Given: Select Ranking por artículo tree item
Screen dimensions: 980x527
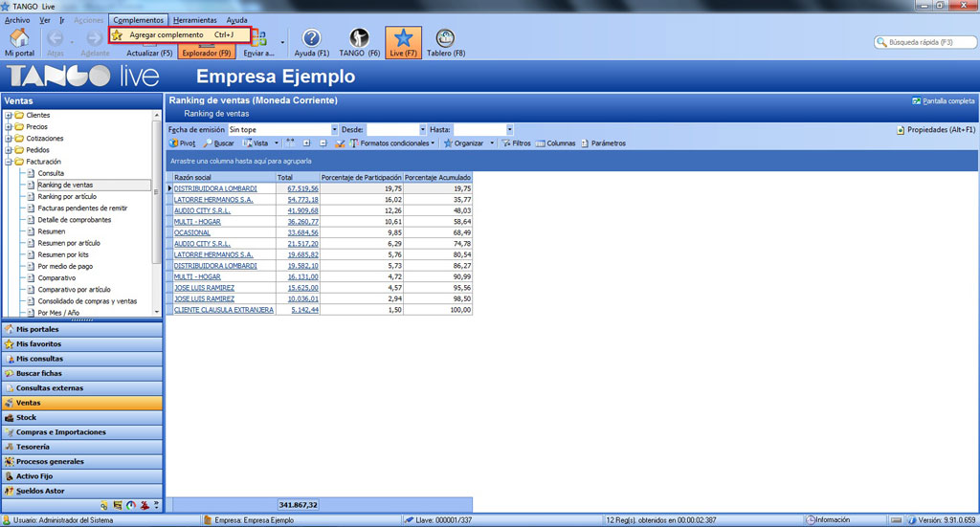Looking at the screenshot, I should tap(67, 197).
